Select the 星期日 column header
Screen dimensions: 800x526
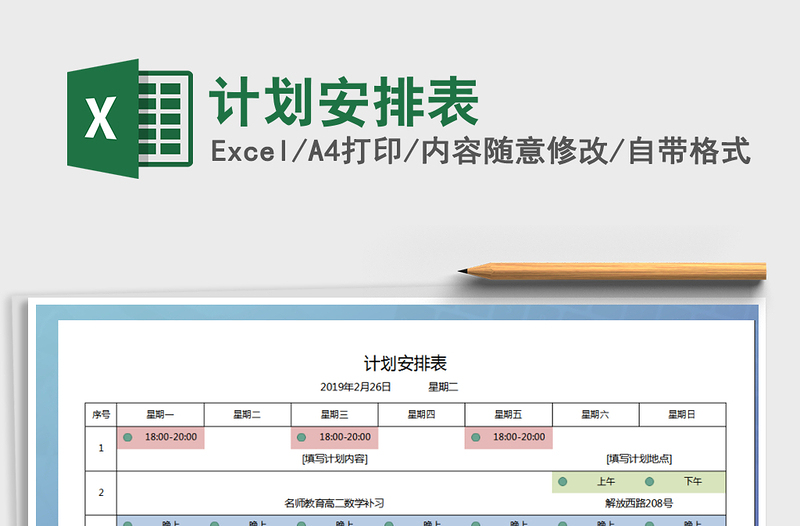[x=682, y=414]
